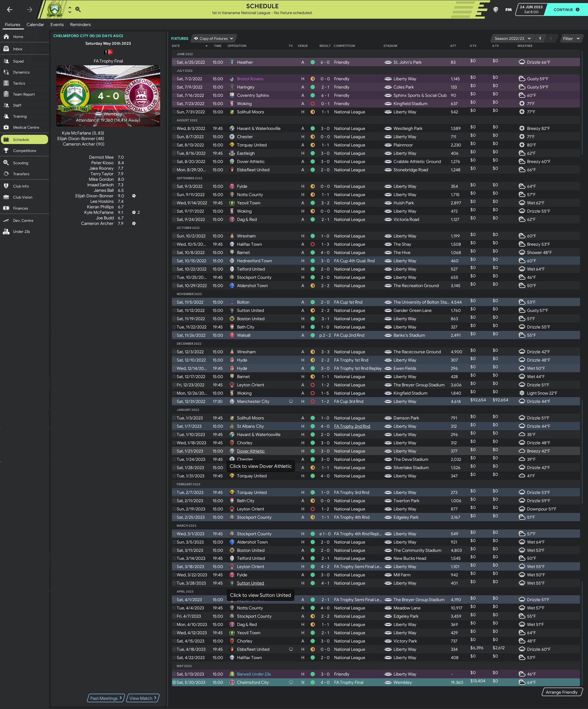Sort by the OPPOSITION column header

pyautogui.click(x=237, y=46)
